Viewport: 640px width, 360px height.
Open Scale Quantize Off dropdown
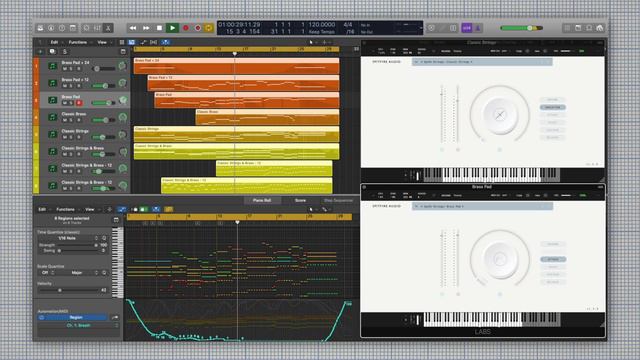(47, 273)
